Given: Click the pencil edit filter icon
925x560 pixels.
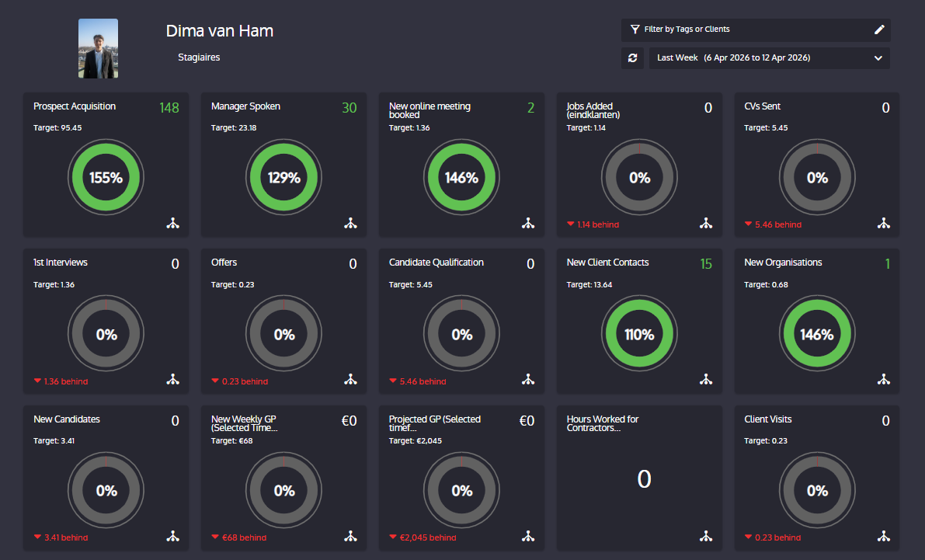Looking at the screenshot, I should click(879, 30).
